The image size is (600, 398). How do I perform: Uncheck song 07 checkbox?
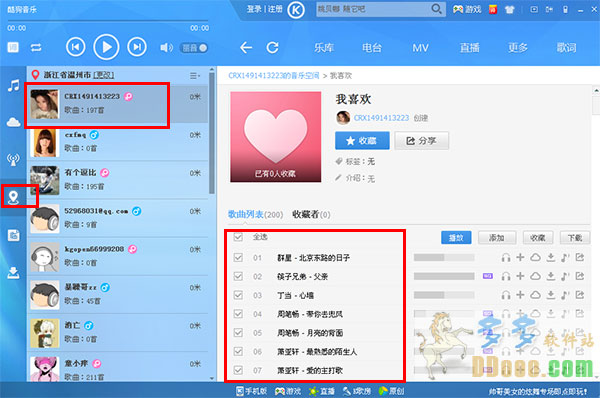click(238, 370)
